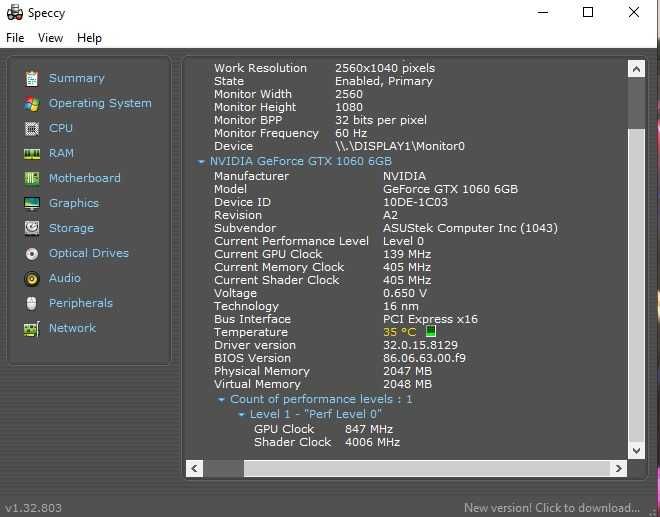Click the Network card icon

[32, 328]
